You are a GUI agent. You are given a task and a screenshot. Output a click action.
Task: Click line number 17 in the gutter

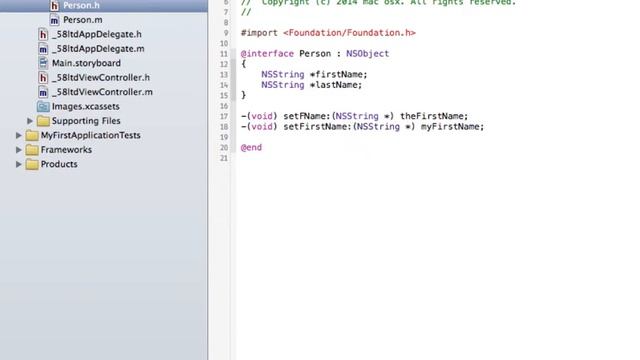point(224,116)
